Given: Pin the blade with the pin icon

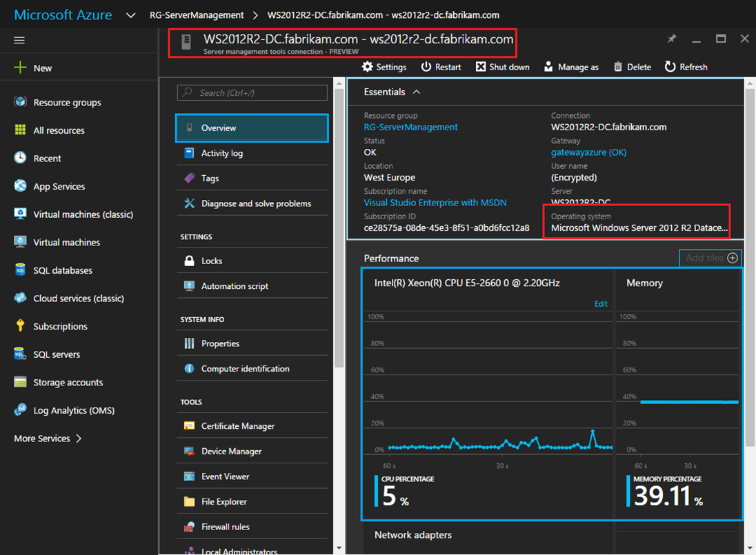Looking at the screenshot, I should 672,39.
